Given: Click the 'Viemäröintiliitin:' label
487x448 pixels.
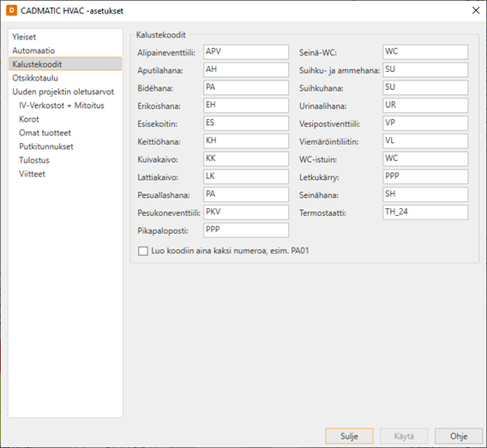Looking at the screenshot, I should pos(328,142).
